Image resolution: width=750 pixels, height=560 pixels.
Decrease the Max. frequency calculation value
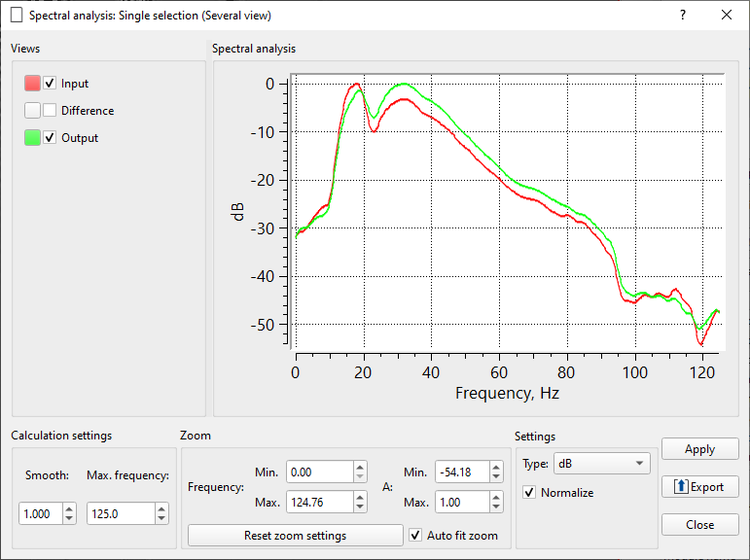tap(161, 519)
